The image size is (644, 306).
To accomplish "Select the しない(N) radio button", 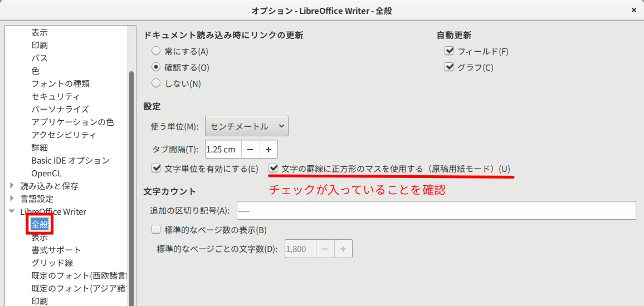I will 155,83.
